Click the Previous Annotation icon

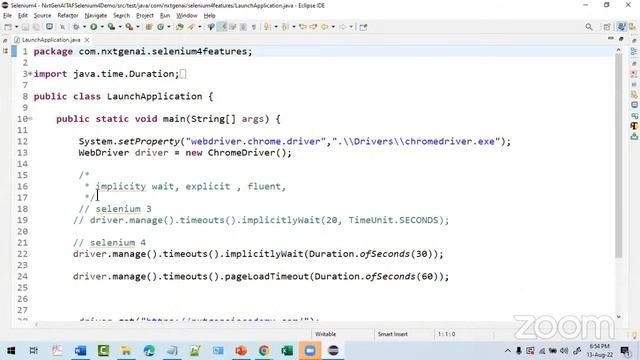point(285,27)
